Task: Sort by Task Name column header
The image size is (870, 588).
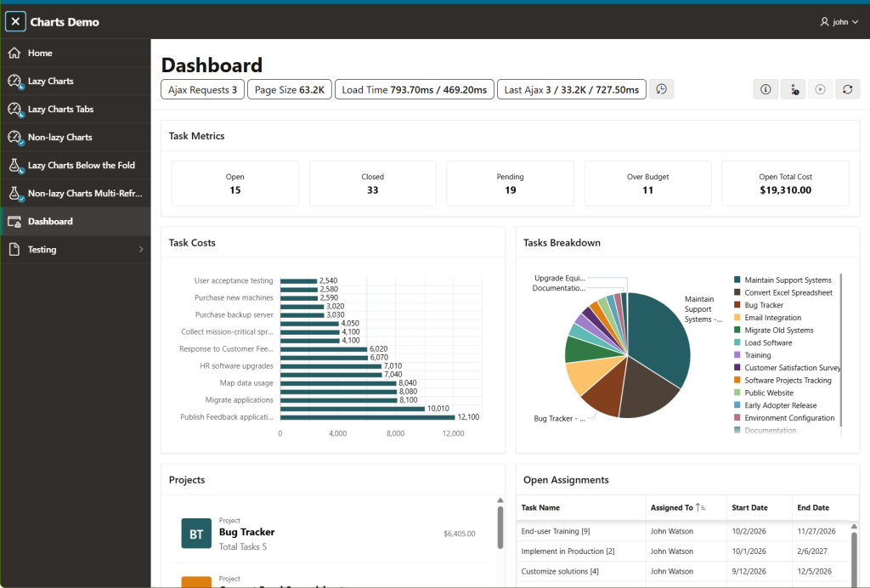Action: click(x=540, y=507)
